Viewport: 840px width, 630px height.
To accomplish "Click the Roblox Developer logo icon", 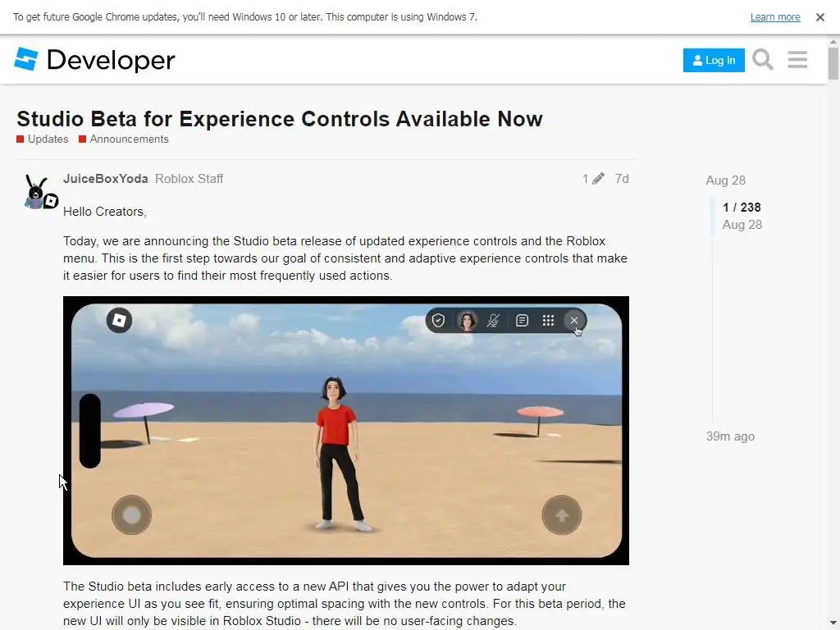I will (26, 59).
